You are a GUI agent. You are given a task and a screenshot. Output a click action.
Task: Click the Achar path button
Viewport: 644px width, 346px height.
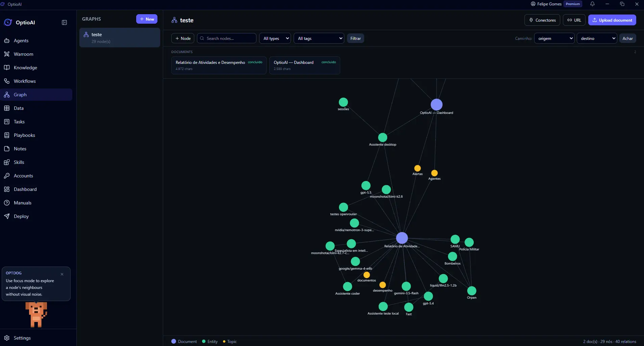point(627,38)
